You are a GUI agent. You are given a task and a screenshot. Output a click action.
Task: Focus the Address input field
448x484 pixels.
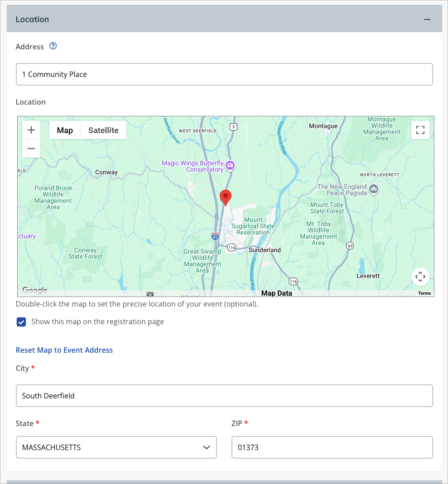(225, 74)
